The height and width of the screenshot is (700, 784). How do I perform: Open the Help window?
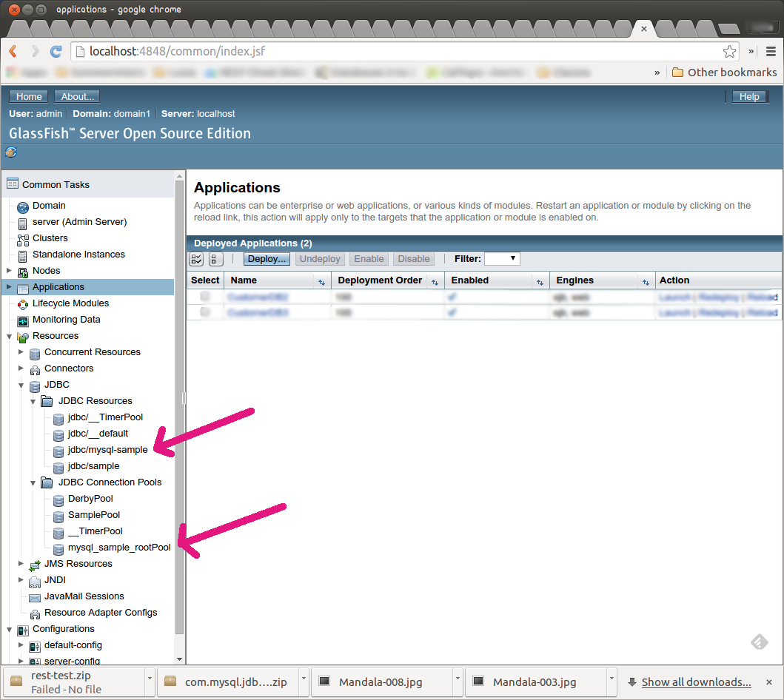tap(749, 96)
